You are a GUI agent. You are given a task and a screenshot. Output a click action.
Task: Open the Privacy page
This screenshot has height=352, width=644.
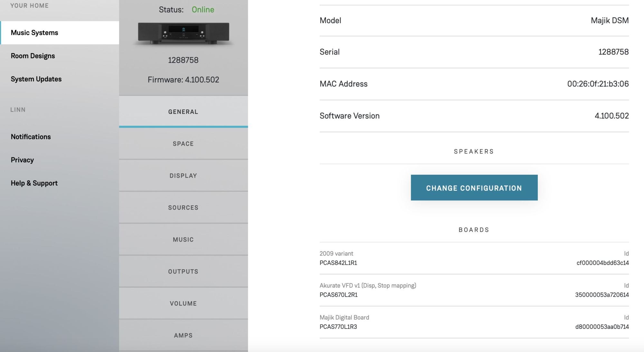22,160
